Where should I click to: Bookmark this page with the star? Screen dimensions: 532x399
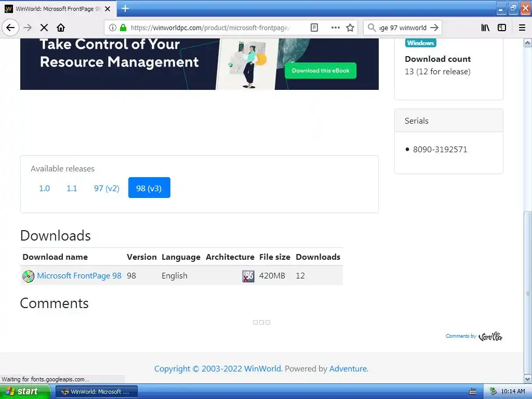click(x=350, y=28)
